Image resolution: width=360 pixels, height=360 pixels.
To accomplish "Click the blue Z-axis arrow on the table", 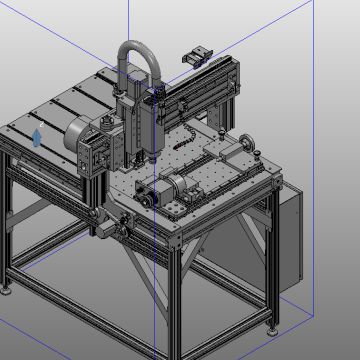I will (x=37, y=138).
